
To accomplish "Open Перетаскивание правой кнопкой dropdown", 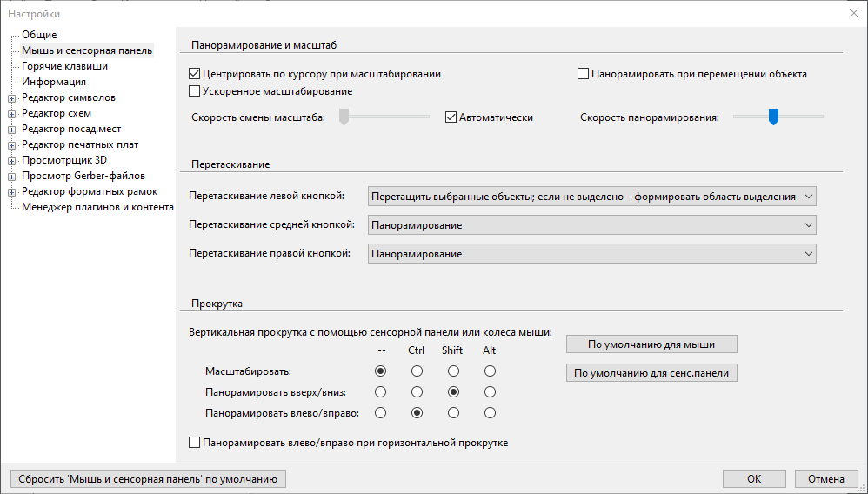I will point(591,254).
